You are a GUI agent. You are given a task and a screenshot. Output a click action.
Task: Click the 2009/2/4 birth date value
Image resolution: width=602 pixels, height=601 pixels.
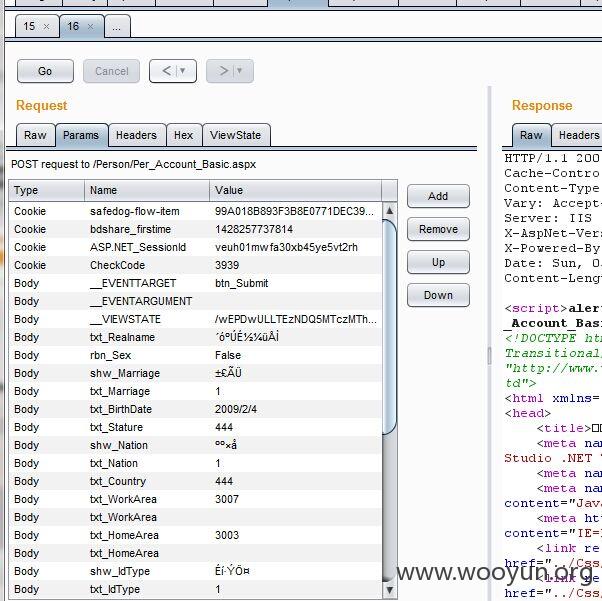[236, 410]
